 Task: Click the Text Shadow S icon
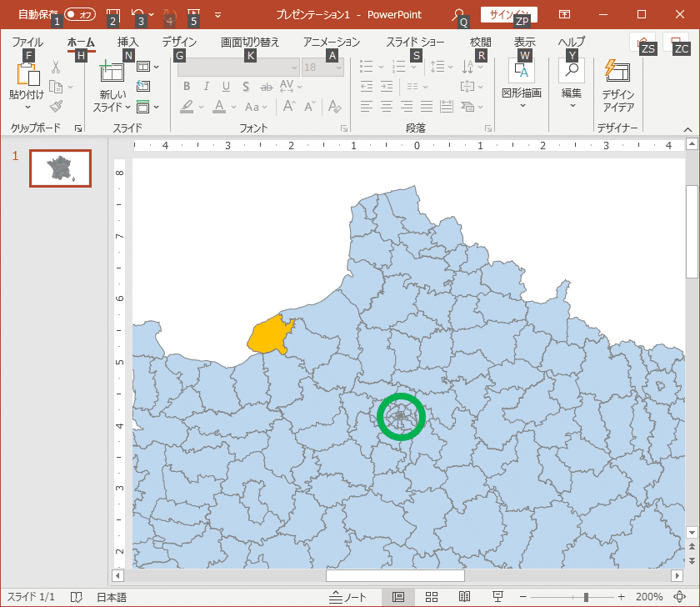[x=246, y=87]
